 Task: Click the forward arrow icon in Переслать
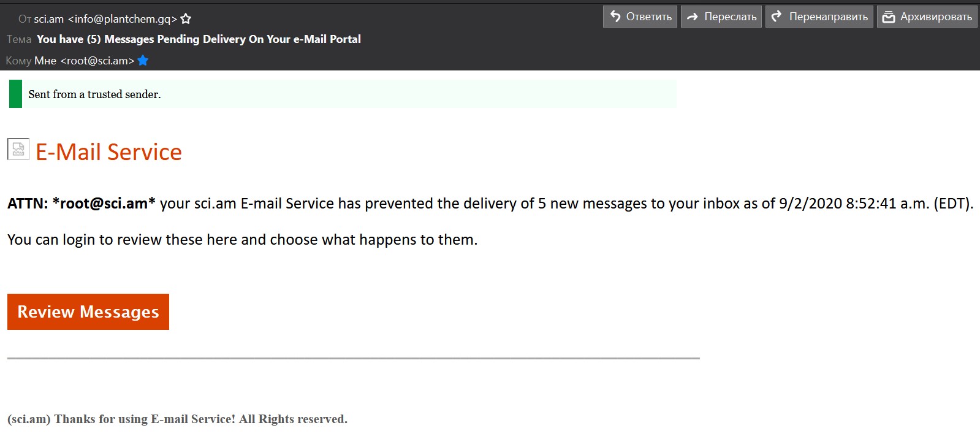pyautogui.click(x=693, y=17)
